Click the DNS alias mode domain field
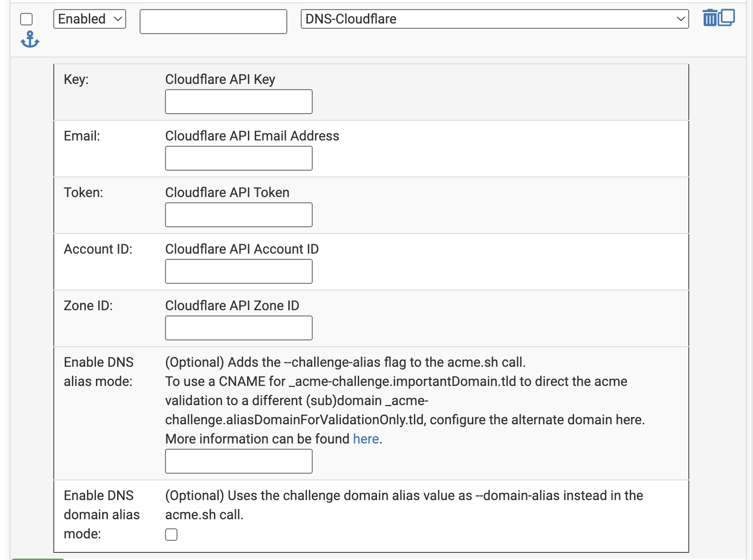 pos(239,461)
